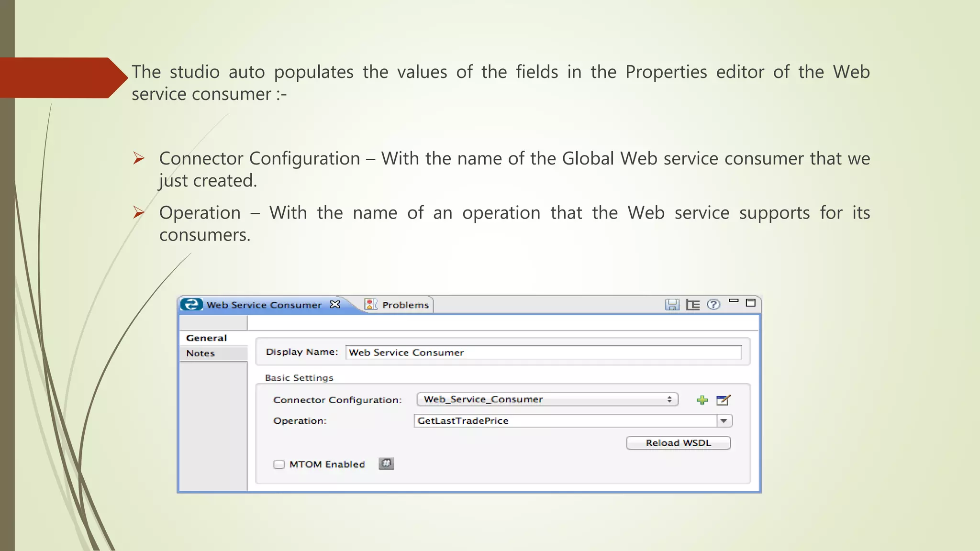Screen dimensions: 980x551
Task: Open help via question mark icon
Action: [x=713, y=304]
